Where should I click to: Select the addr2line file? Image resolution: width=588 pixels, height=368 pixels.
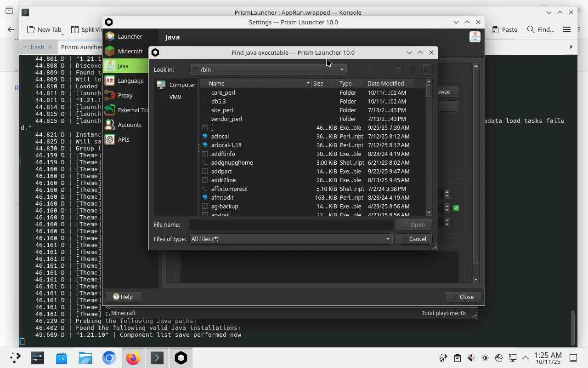point(223,180)
